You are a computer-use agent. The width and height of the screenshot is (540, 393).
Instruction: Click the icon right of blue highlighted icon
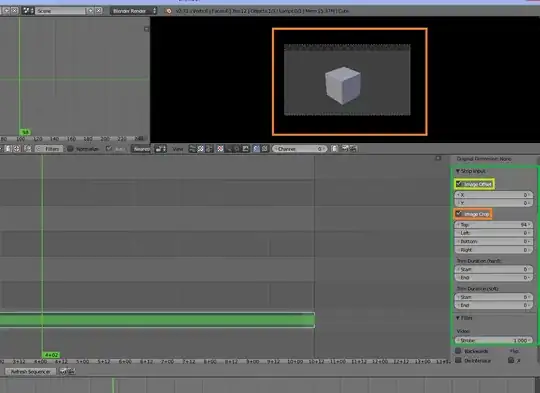click(265, 149)
